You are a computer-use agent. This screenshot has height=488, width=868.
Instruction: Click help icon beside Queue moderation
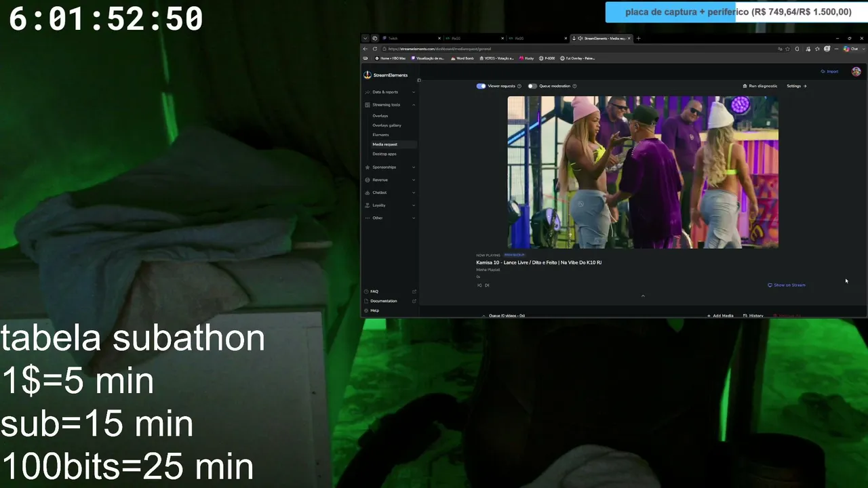tap(574, 86)
